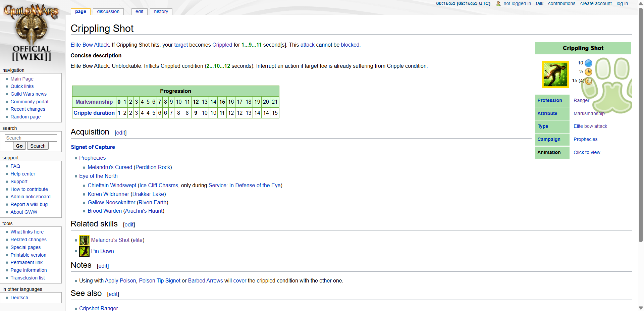Open Community portal
Image resolution: width=644 pixels, height=311 pixels.
pyautogui.click(x=29, y=102)
